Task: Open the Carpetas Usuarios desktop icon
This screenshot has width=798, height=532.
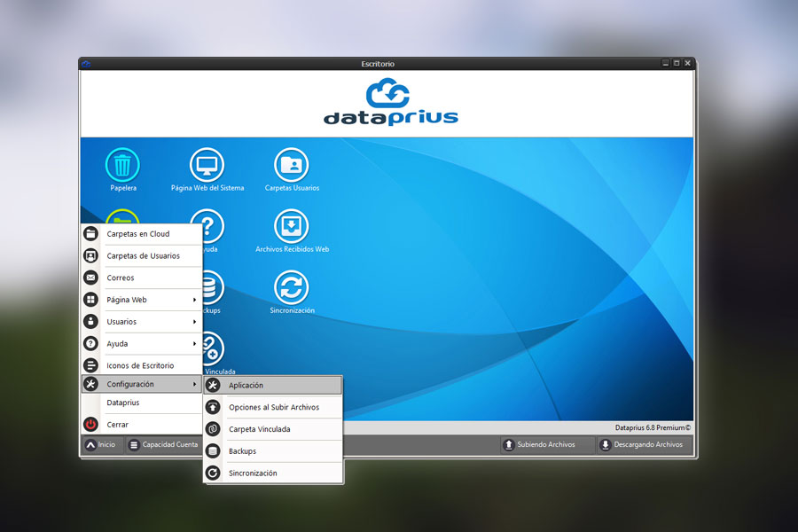Action: point(292,165)
